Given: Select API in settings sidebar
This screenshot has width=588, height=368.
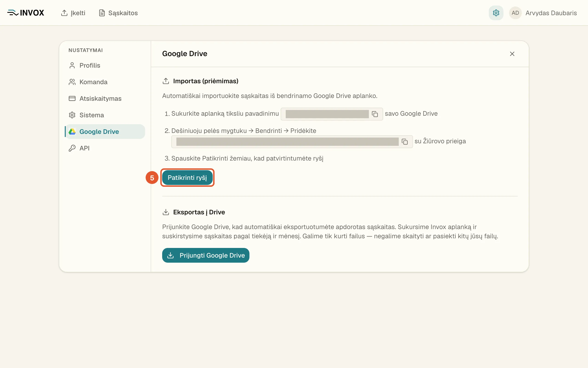Looking at the screenshot, I should (x=105, y=148).
